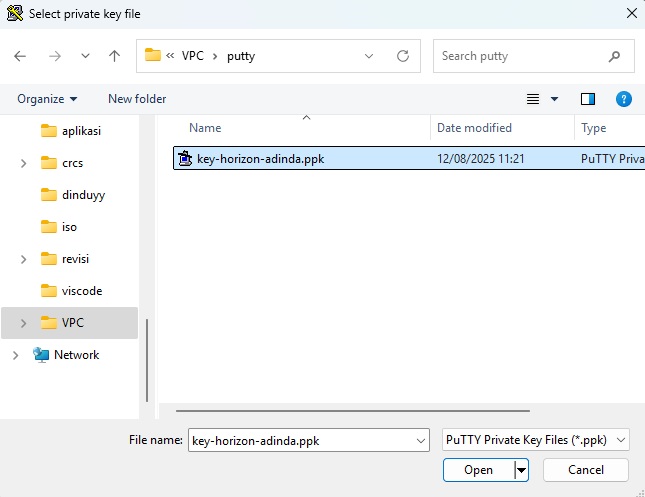Expand the VPC folder node
The height and width of the screenshot is (497, 645).
[23, 323]
